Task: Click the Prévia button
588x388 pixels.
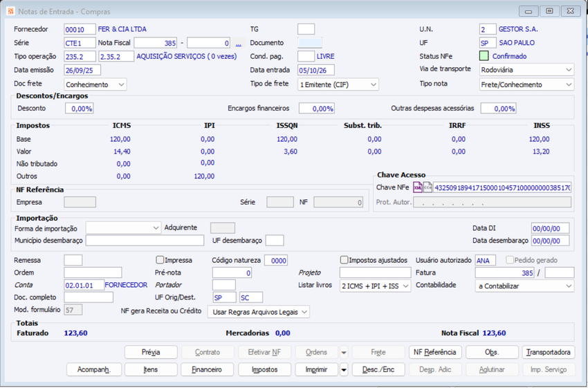Action: (x=151, y=353)
